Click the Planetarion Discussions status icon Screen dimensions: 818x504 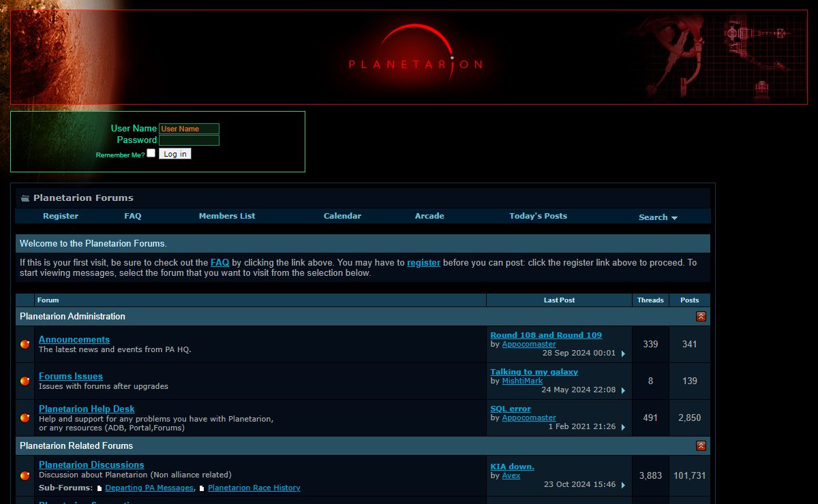(x=25, y=475)
